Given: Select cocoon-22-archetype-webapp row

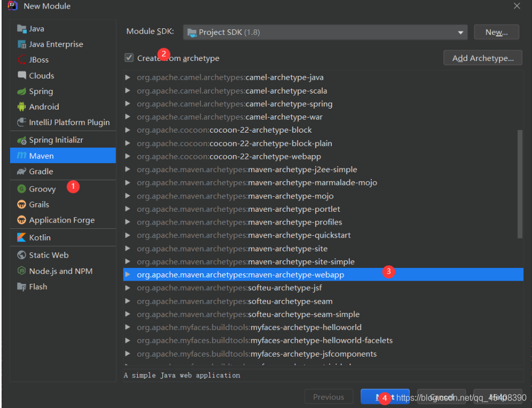Looking at the screenshot, I should point(323,156).
